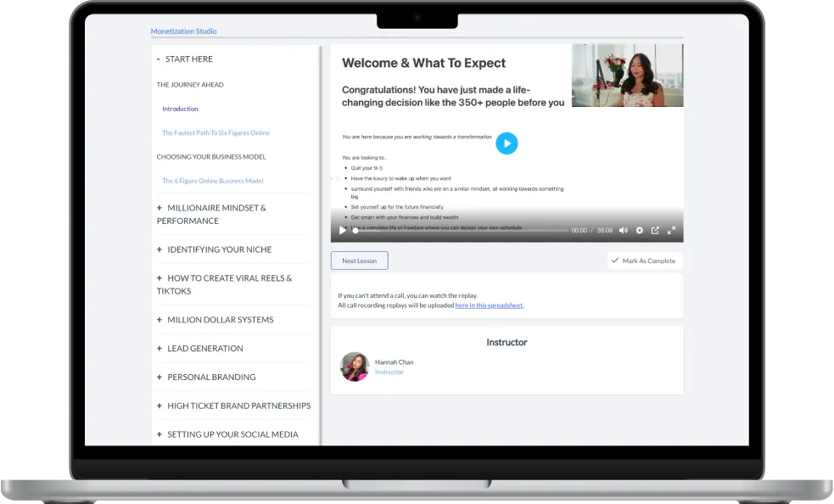Expand the LEAD GENERATION section
This screenshot has height=504, width=834.
coord(200,349)
